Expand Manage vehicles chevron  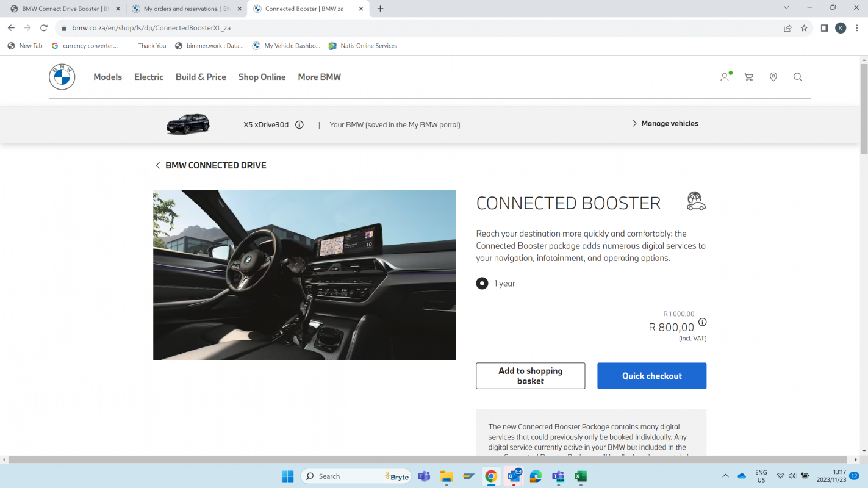[634, 124]
